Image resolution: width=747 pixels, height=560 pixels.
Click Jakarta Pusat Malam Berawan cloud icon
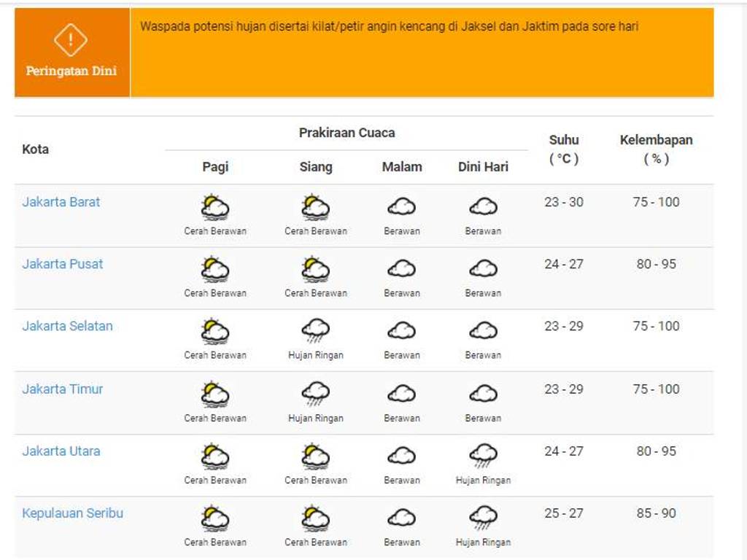tap(402, 270)
